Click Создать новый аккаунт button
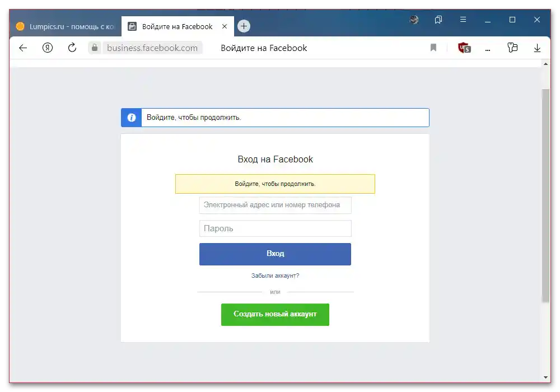 click(275, 314)
